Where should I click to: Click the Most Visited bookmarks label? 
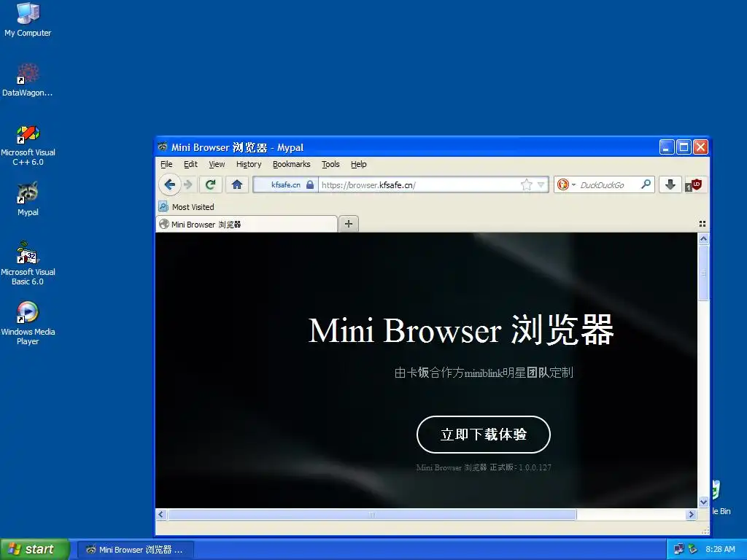pos(193,207)
